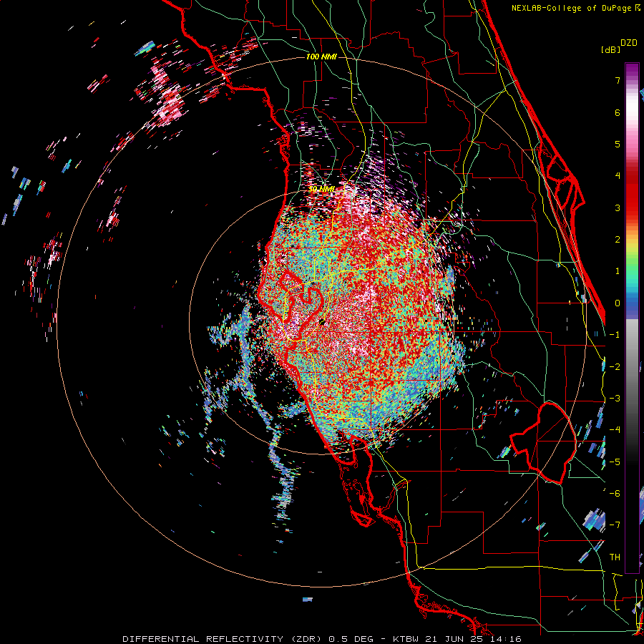Click the 4 value on color scale
The width and height of the screenshot is (644, 644).
[618, 176]
